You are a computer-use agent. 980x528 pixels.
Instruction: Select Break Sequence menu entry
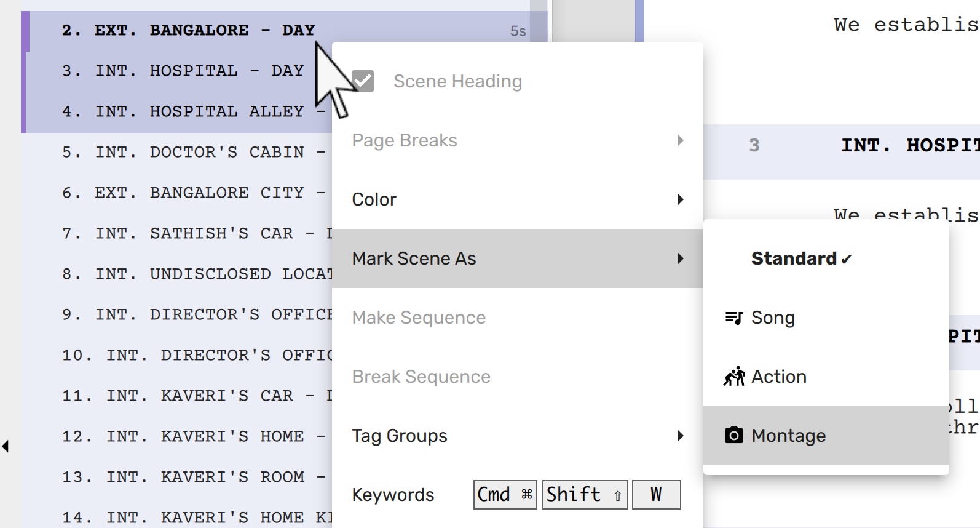(x=421, y=377)
